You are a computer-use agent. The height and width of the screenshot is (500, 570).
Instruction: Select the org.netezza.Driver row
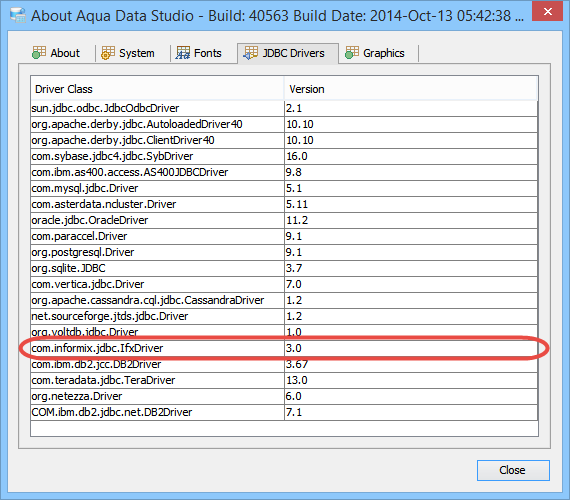coord(284,396)
